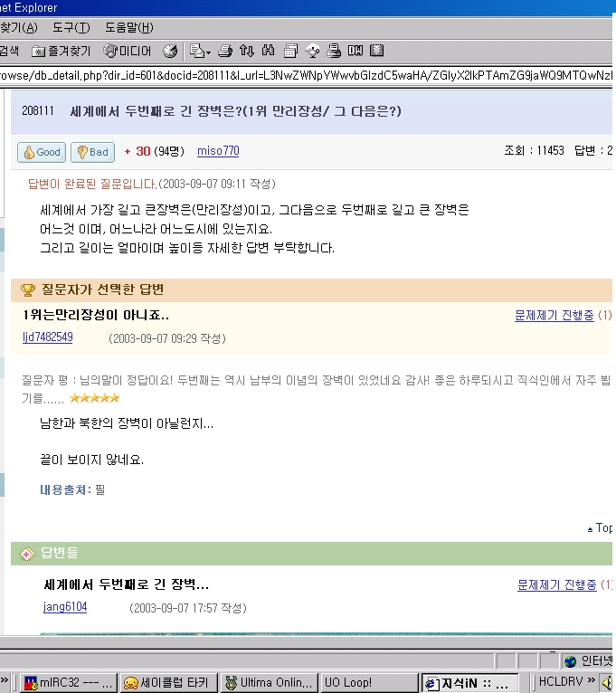This screenshot has width=616, height=693.
Task: Open the 도움말(H) help menu
Action: [129, 27]
